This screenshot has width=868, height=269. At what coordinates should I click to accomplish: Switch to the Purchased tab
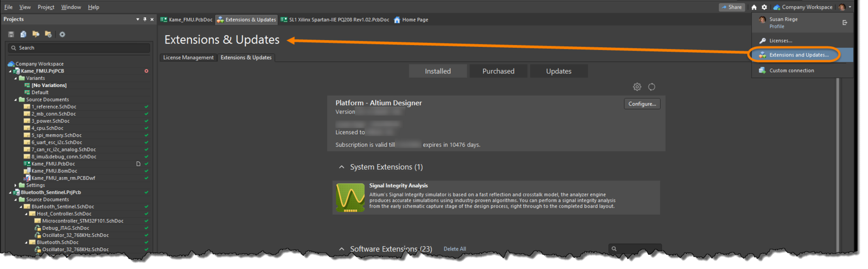point(498,71)
